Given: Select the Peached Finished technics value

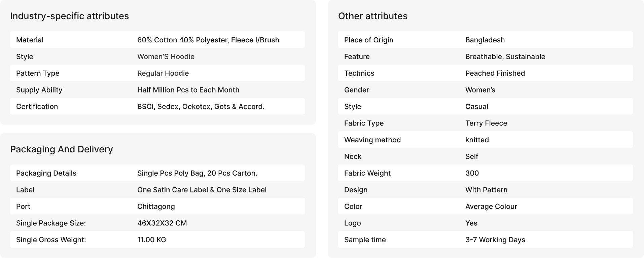Looking at the screenshot, I should [495, 73].
